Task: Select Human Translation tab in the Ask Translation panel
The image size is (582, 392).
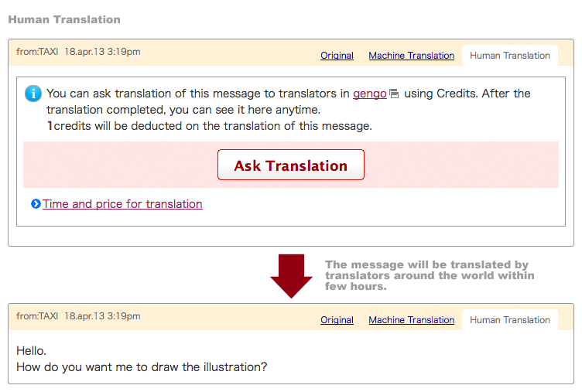Action: [x=510, y=56]
